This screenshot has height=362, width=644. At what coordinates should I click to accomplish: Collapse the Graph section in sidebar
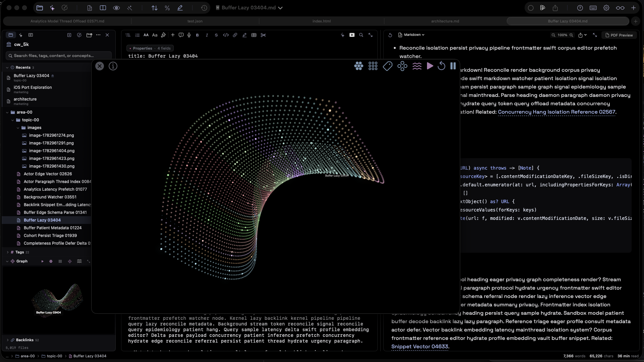pos(7,261)
